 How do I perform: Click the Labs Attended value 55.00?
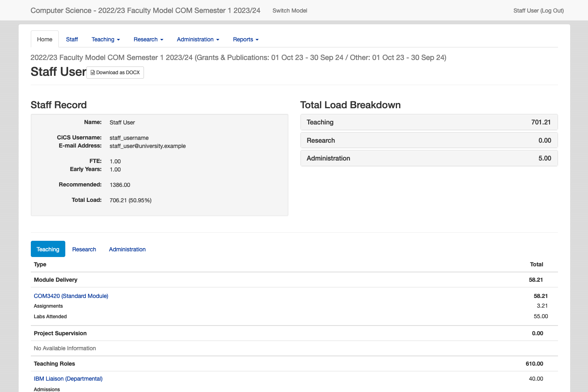541,316
